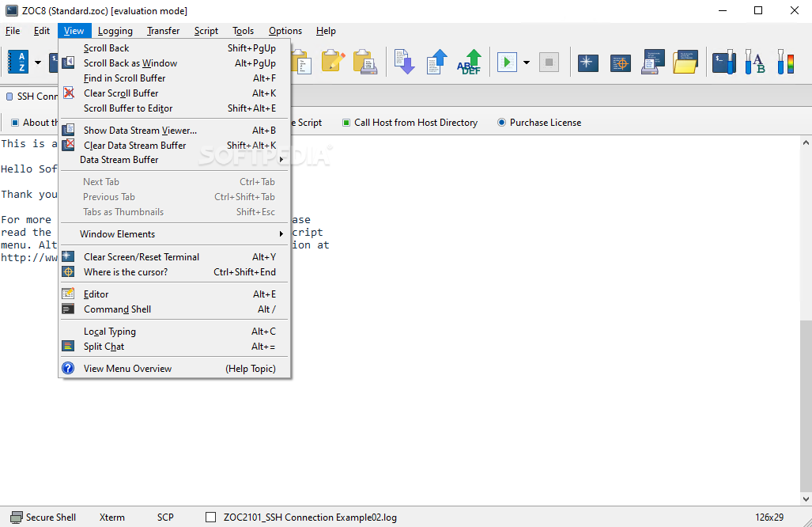Image resolution: width=812 pixels, height=527 pixels.
Task: Open the Logging menu
Action: coord(115,31)
